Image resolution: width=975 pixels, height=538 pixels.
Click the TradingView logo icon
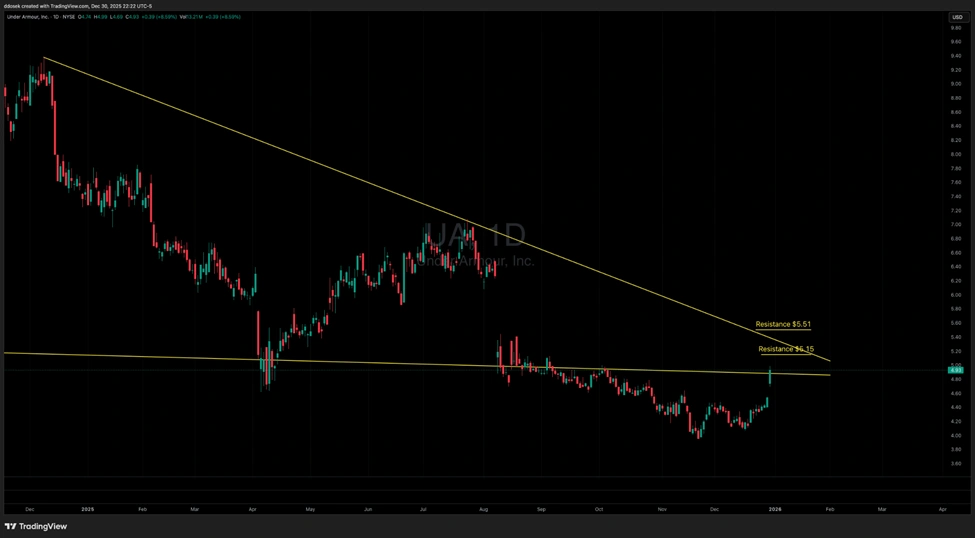11,526
